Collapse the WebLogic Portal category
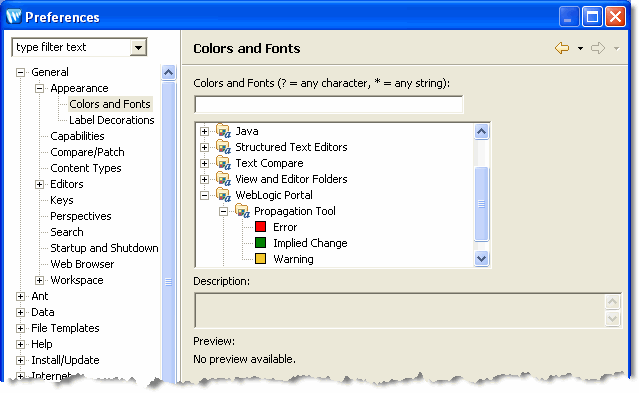The width and height of the screenshot is (639, 393). (205, 195)
